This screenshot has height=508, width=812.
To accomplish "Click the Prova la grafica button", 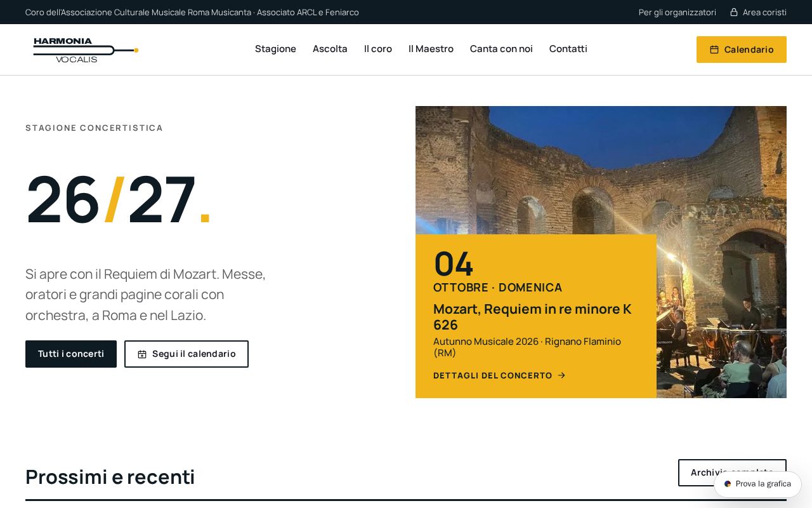I will (757, 484).
